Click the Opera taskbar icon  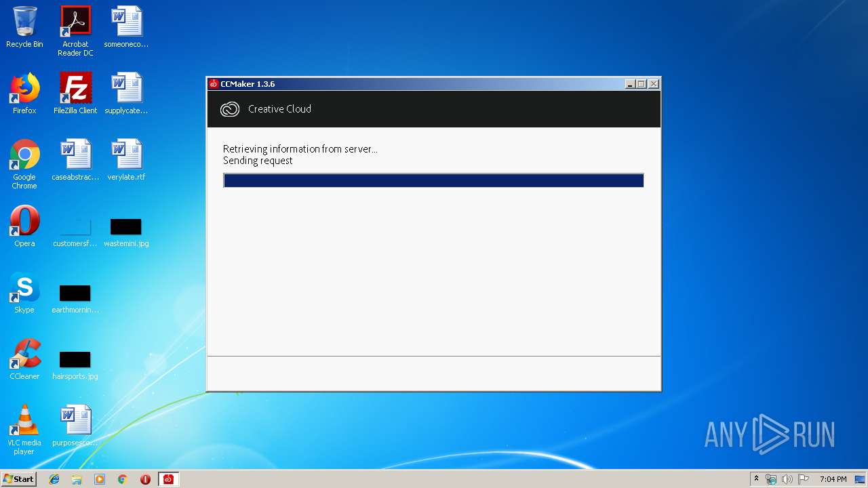pyautogui.click(x=145, y=479)
